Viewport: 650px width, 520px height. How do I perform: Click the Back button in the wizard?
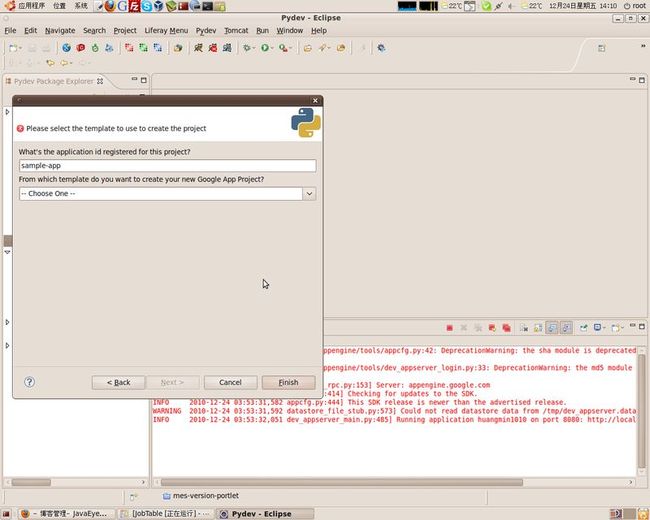pos(118,382)
